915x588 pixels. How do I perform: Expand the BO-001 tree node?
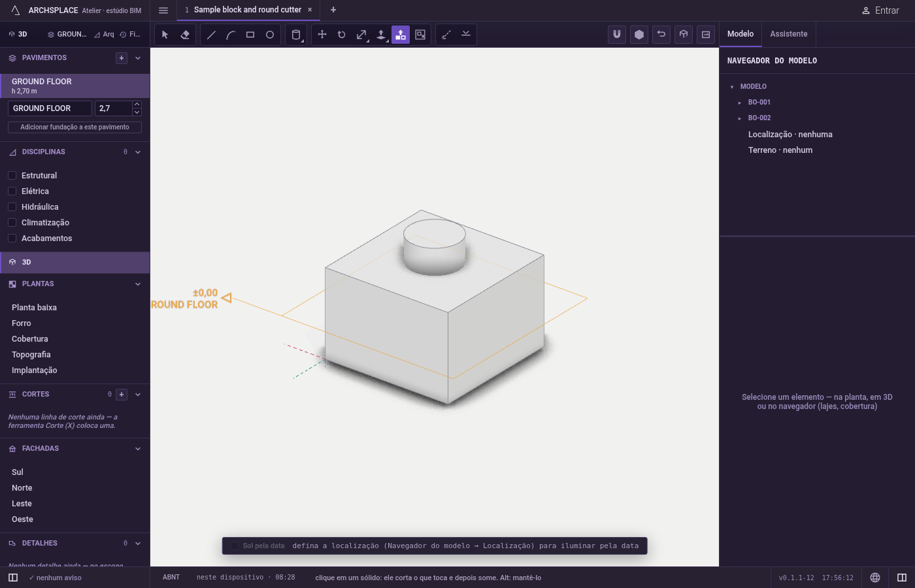coord(740,103)
